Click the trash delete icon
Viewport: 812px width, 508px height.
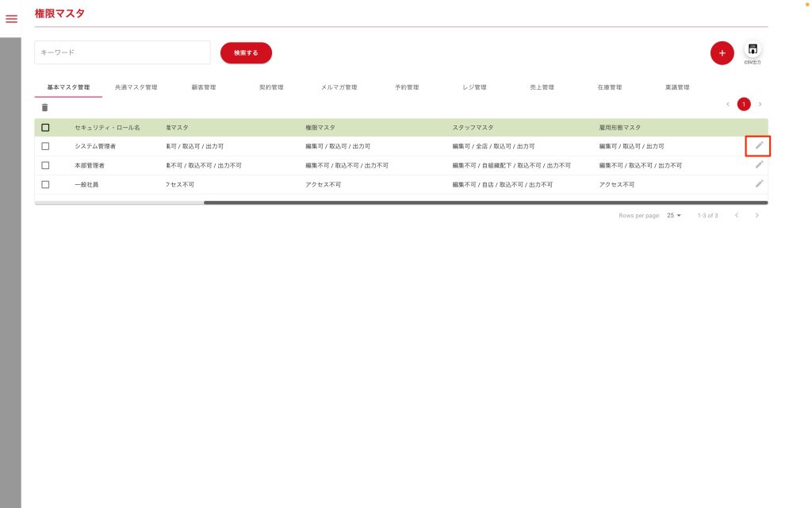(44, 107)
